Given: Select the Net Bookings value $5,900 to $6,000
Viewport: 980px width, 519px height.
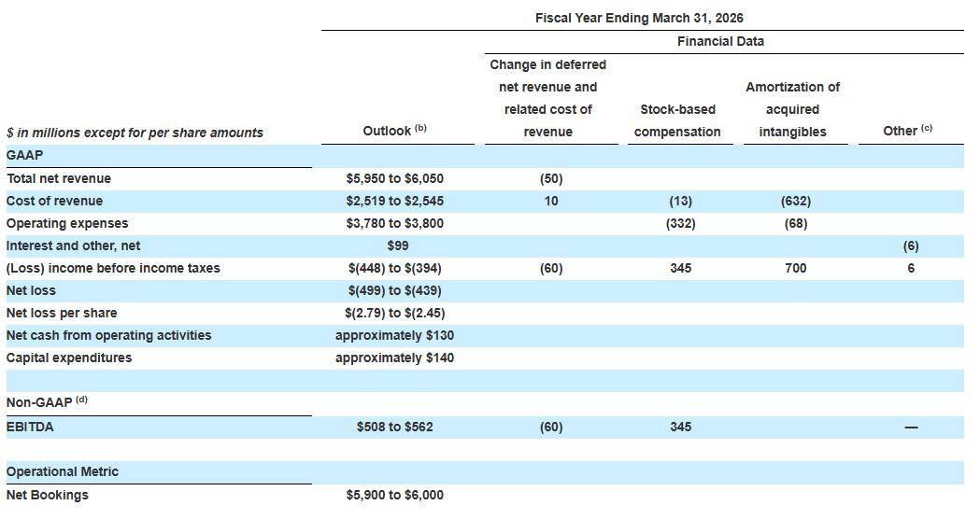Looking at the screenshot, I should pos(394,496).
